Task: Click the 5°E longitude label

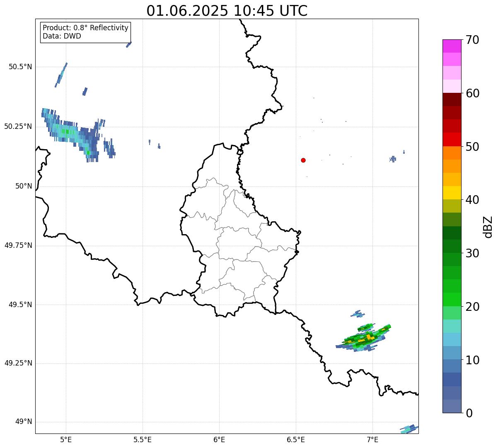Action: coord(66,439)
